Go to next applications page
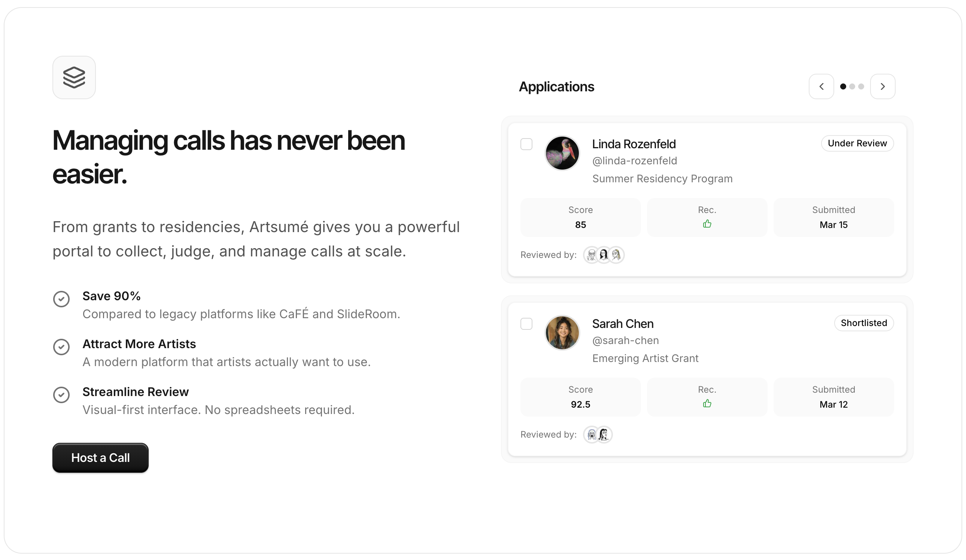This screenshot has width=966, height=560. [x=883, y=86]
